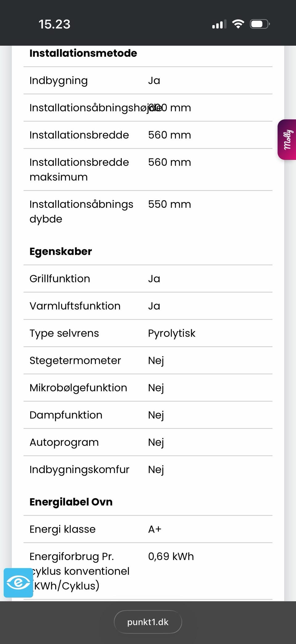Viewport: 296px width, 644px height.
Task: Tap the Grillfunktion row label
Action: 60,279
